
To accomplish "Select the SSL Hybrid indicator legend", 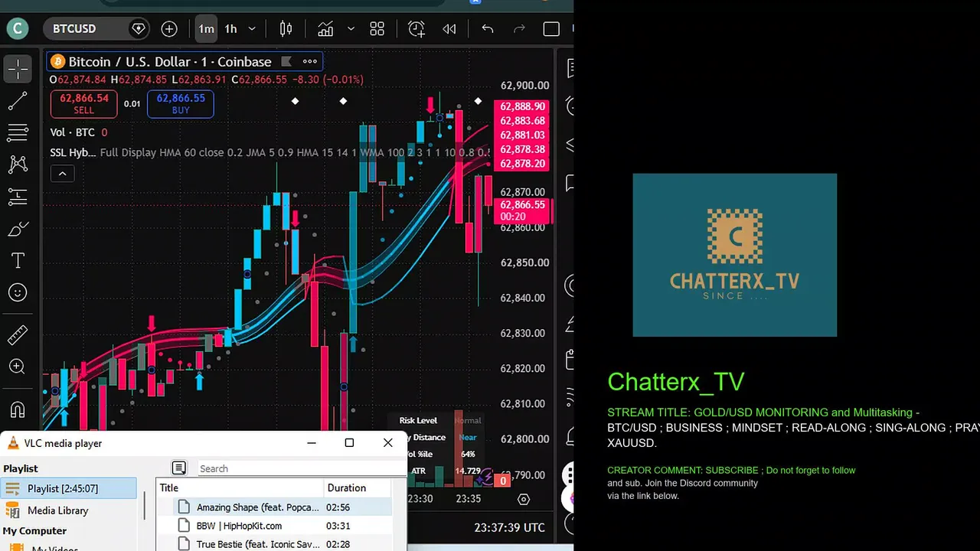I will [73, 152].
